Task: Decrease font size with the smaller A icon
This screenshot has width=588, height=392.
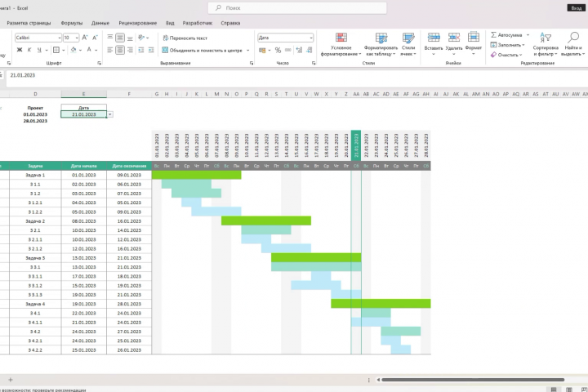Action: pos(95,38)
